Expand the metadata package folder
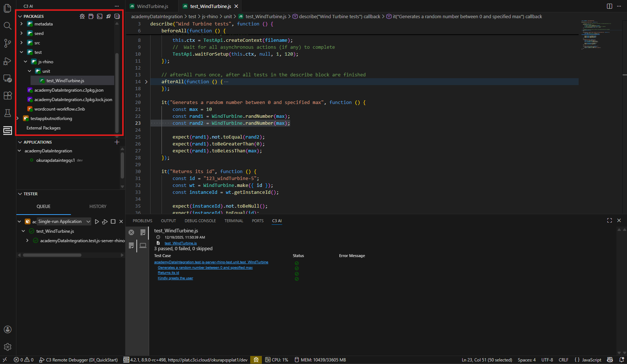 (x=22, y=24)
